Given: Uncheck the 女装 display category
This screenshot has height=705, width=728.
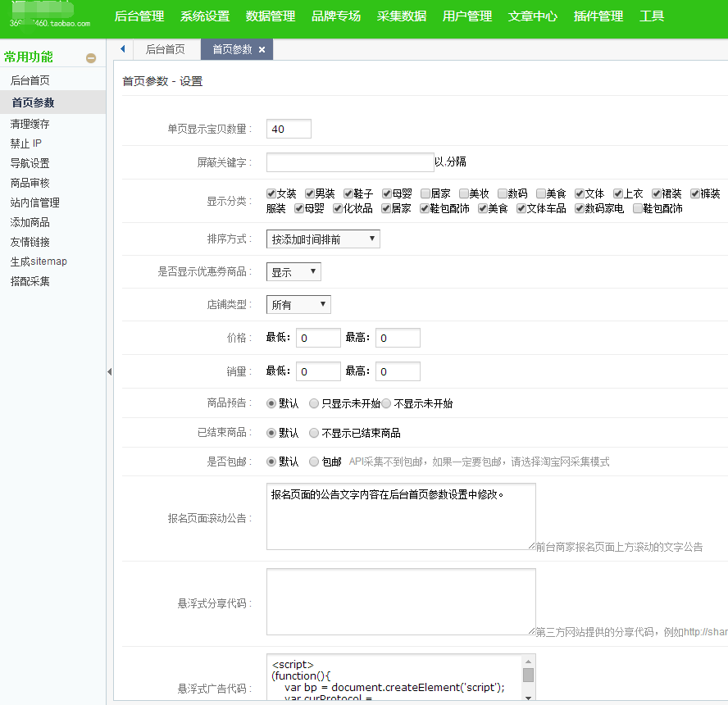Looking at the screenshot, I should [x=271, y=193].
